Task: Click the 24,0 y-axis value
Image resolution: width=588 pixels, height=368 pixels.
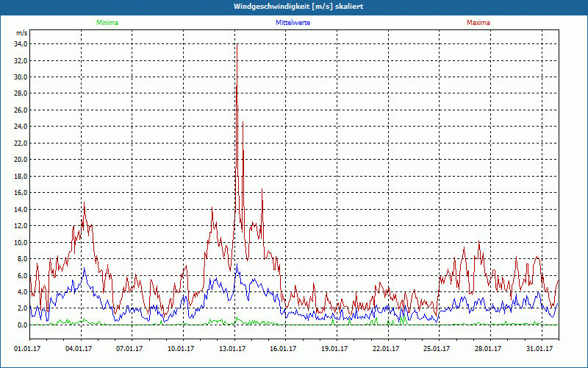Action: 21,126
